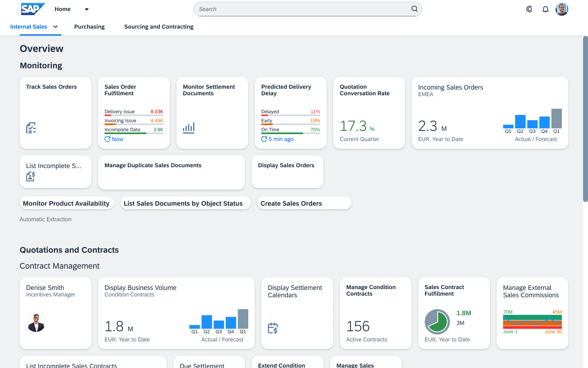This screenshot has width=588, height=368.
Task: Click the SAP logo
Action: tap(33, 9)
